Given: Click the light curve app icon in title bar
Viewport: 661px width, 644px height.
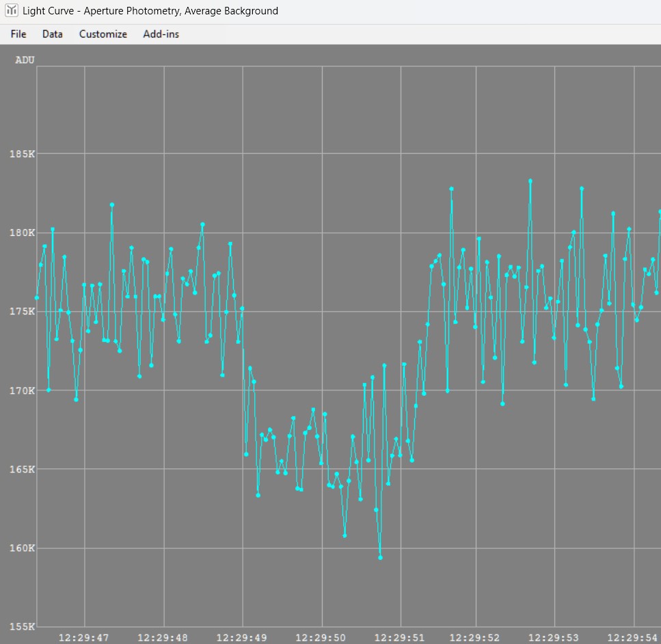Looking at the screenshot, I should coord(12,11).
